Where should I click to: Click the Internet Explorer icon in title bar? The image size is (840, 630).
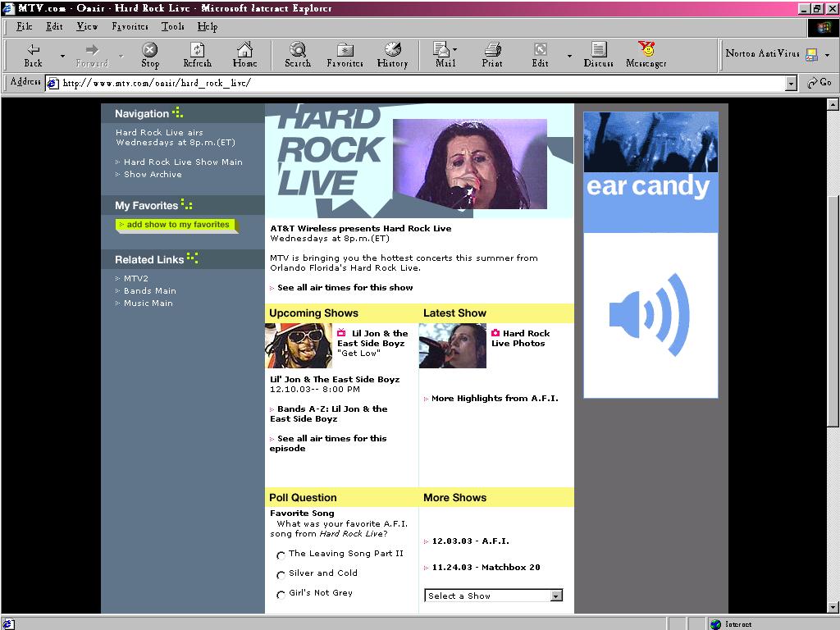click(8, 8)
